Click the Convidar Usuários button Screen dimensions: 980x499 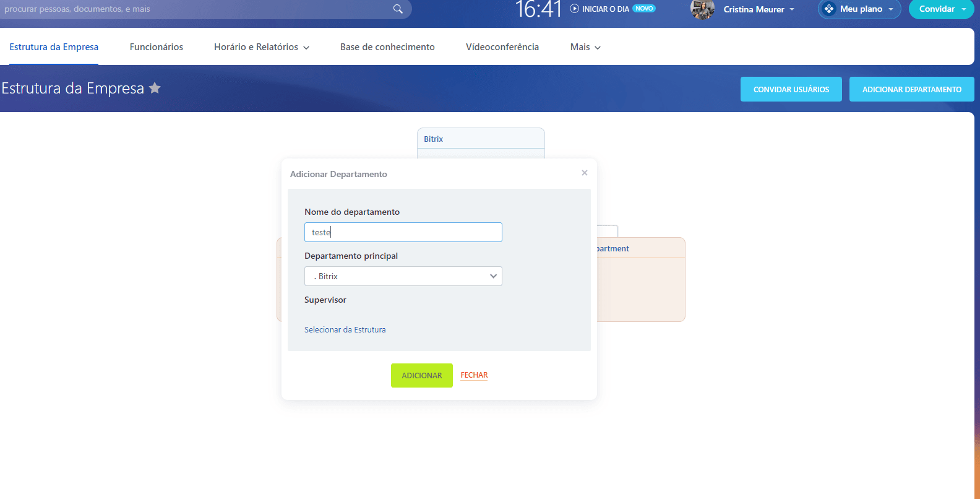coord(791,89)
